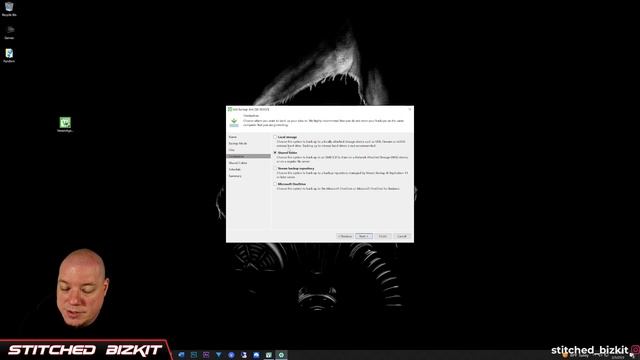This screenshot has width=640, height=360.
Task: Go to the Schedule wizard step
Action: pos(235,169)
